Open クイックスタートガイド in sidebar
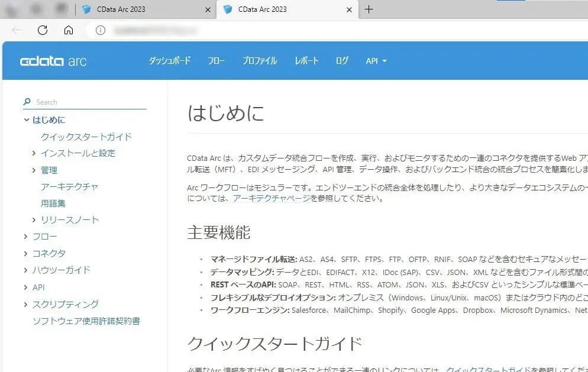Viewport: 588px width, 372px height. 86,137
